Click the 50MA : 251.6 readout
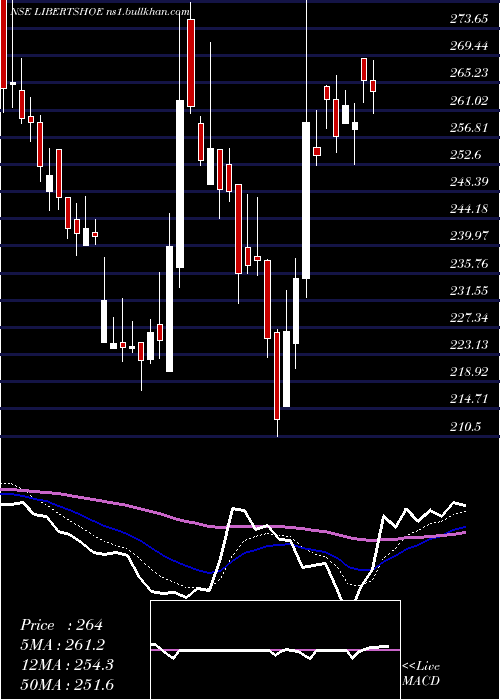This screenshot has height=700, width=500. point(67,684)
